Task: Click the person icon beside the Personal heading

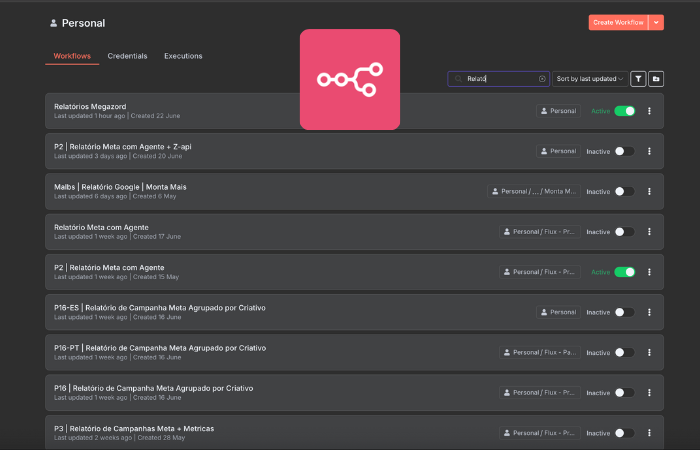Action: click(53, 23)
